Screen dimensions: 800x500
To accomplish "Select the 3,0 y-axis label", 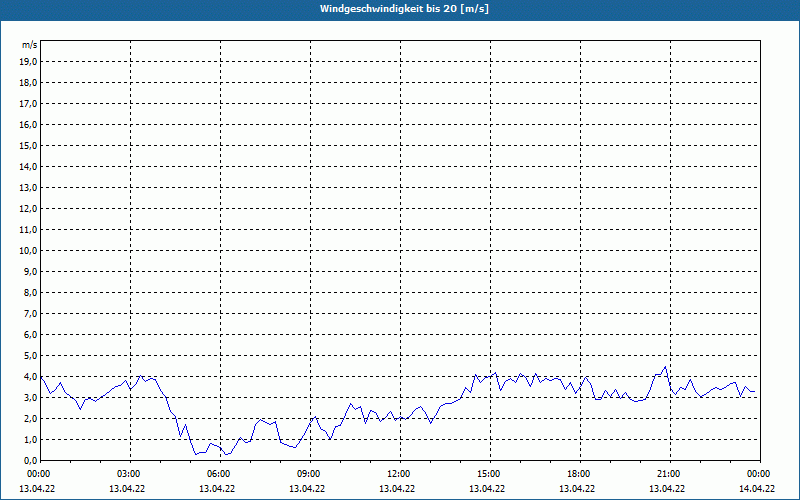I will (x=31, y=397).
